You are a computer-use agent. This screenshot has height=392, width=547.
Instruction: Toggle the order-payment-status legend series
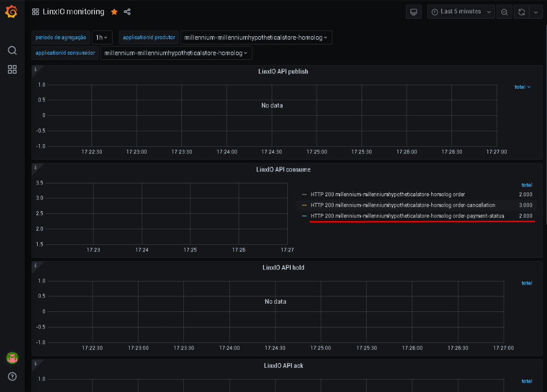(x=407, y=216)
